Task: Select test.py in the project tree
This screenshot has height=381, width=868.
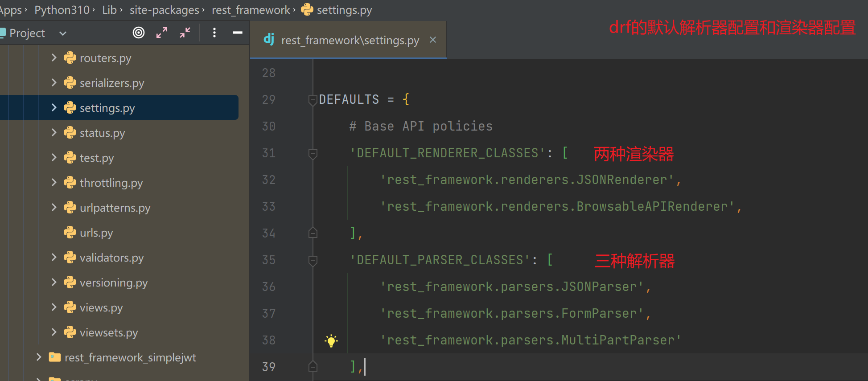Action: tap(97, 158)
